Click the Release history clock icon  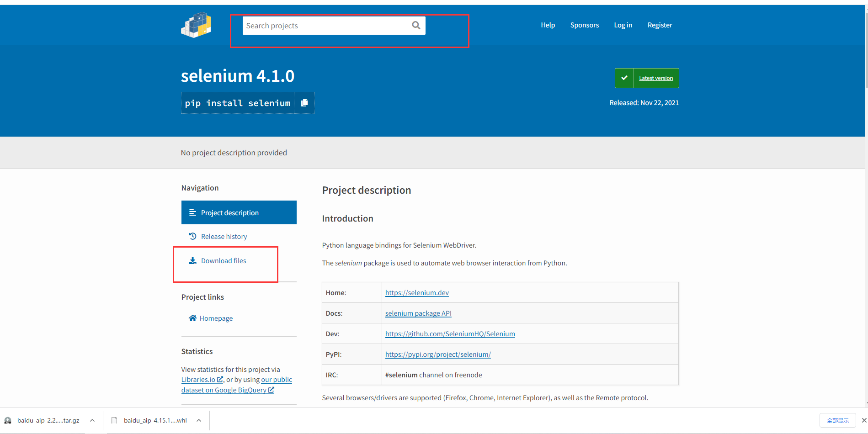(193, 236)
